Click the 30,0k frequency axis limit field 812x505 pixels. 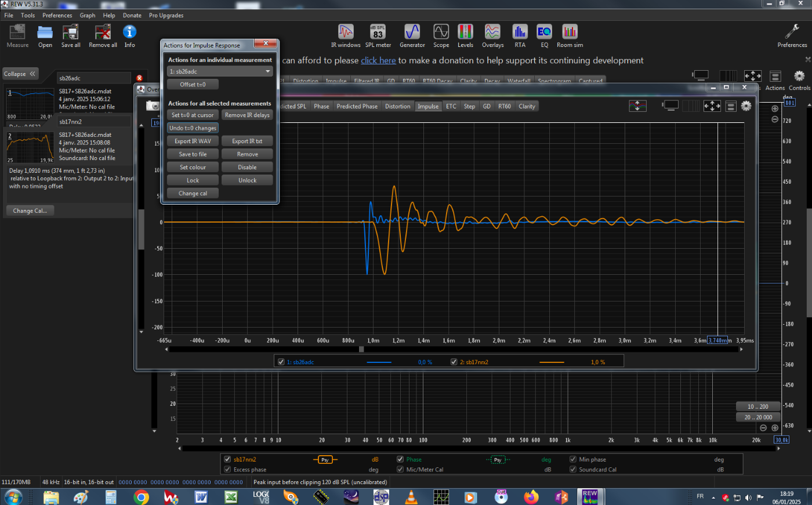(782, 439)
